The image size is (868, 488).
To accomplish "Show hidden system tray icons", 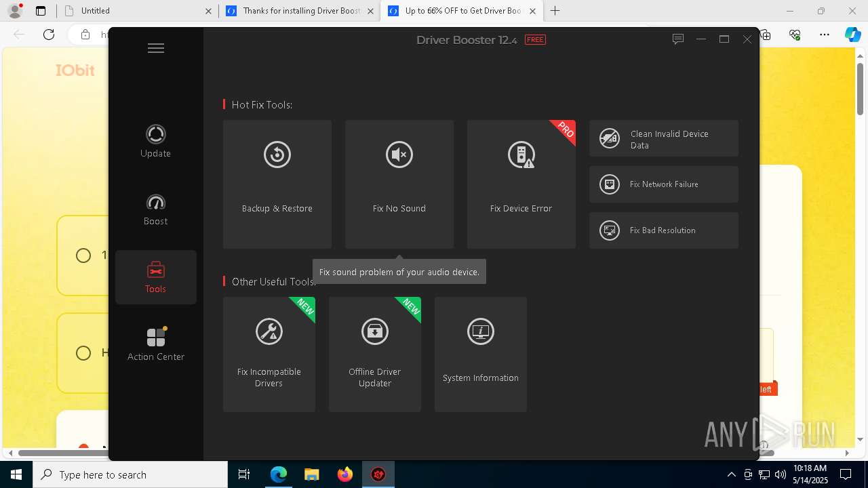I will [731, 474].
